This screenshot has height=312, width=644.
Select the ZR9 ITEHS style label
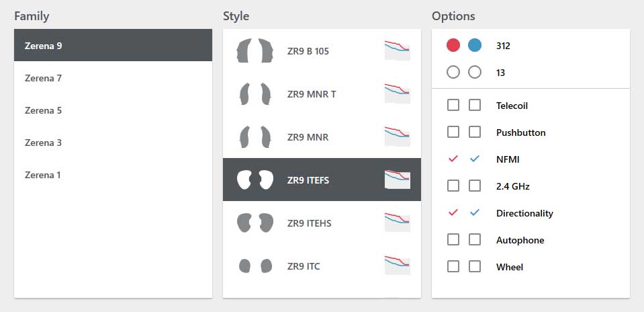pyautogui.click(x=310, y=223)
